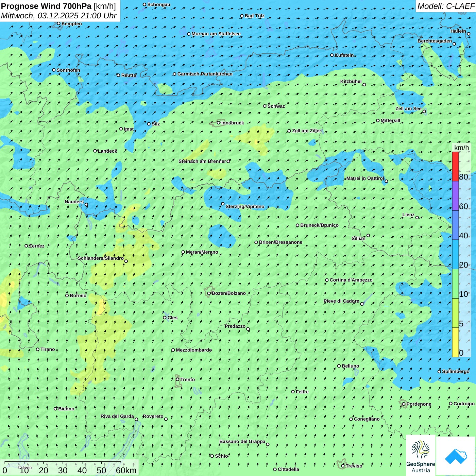Click the 'Riva del Garda' label
Viewport: 476px width, 476px height.
(x=117, y=416)
